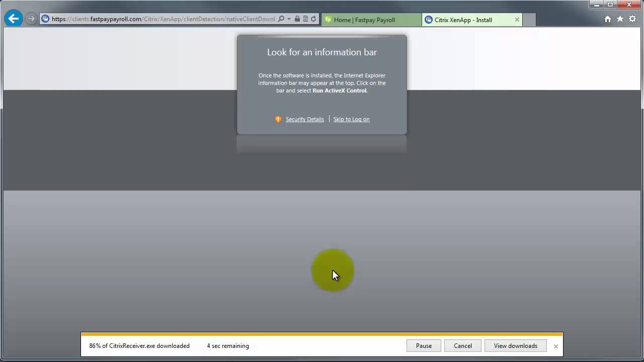
Task: Click the Security Details link
Action: point(305,119)
